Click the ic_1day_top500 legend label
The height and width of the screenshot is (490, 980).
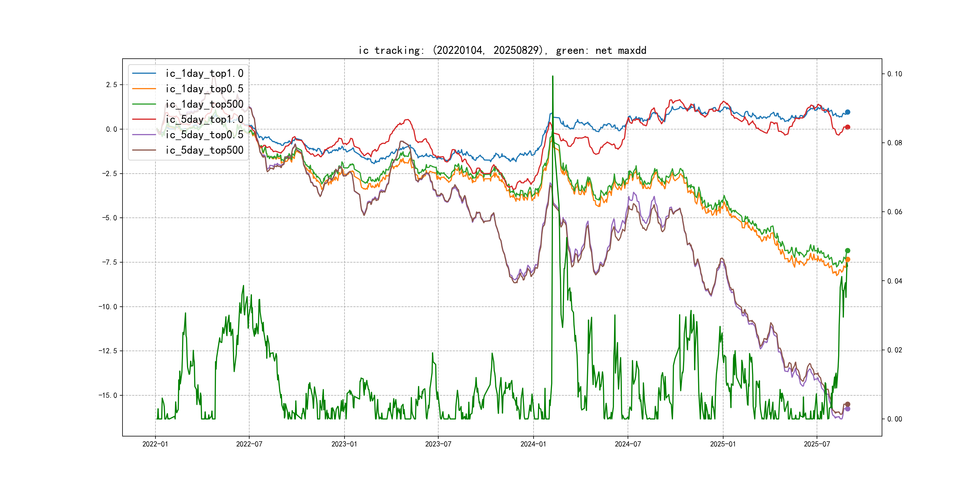(204, 104)
